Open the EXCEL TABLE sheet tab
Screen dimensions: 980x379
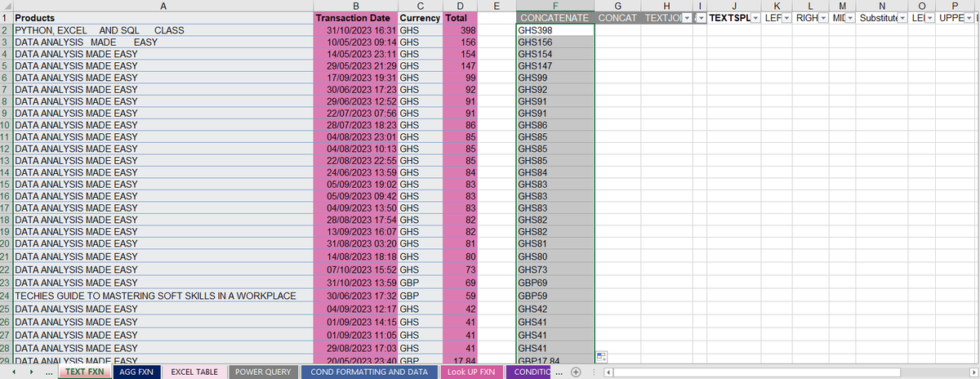(x=194, y=372)
